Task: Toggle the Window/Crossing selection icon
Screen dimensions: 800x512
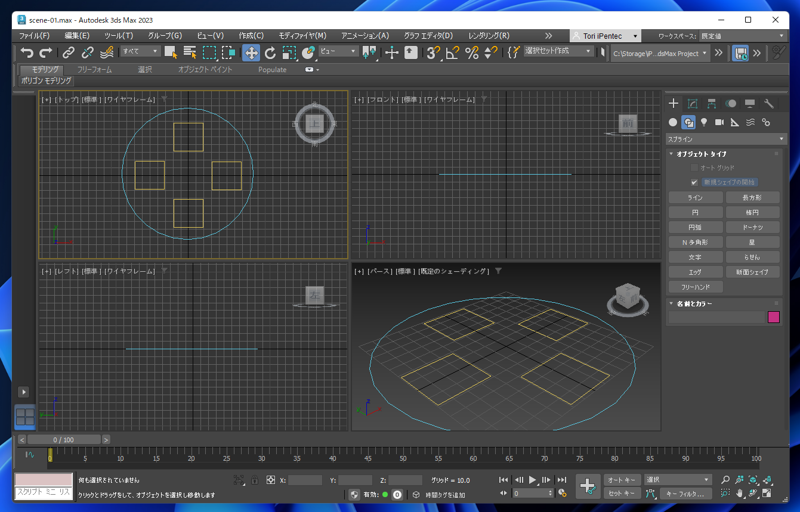Action: click(x=229, y=53)
